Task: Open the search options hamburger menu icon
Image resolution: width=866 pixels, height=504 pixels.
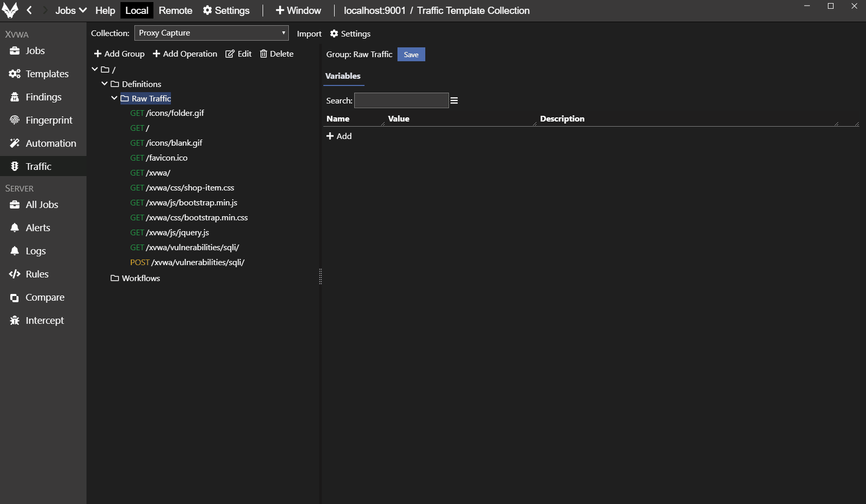Action: tap(454, 100)
